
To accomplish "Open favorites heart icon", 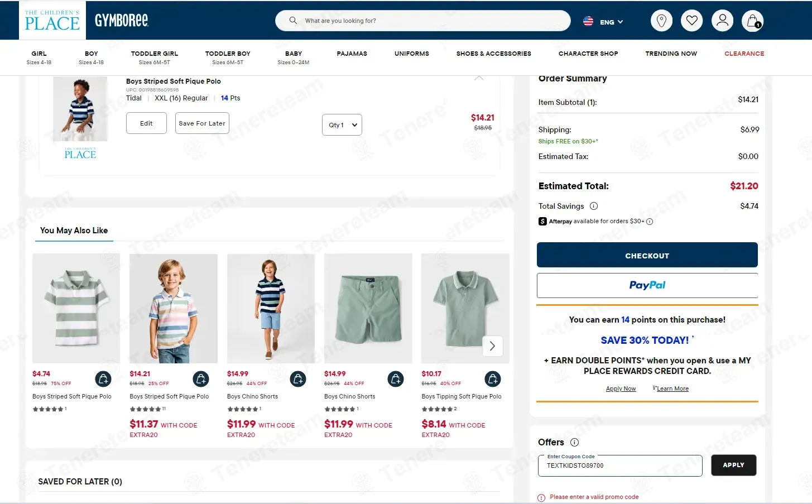I will pos(692,21).
